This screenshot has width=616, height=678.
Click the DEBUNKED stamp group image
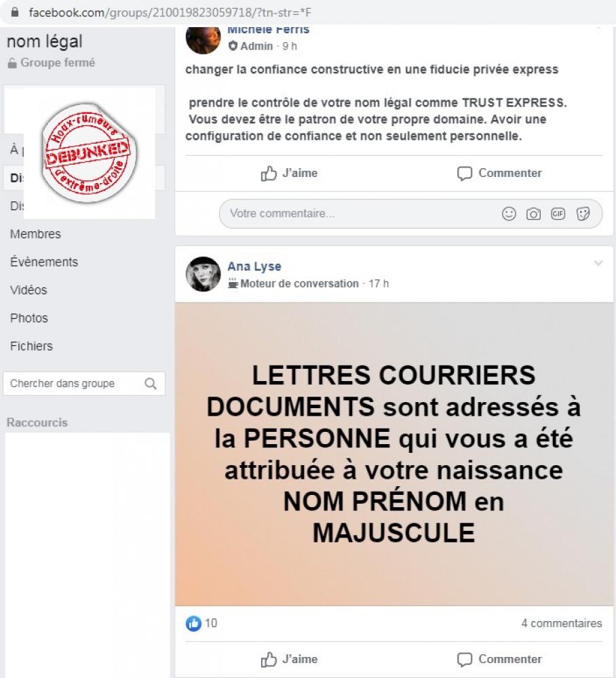pos(90,153)
